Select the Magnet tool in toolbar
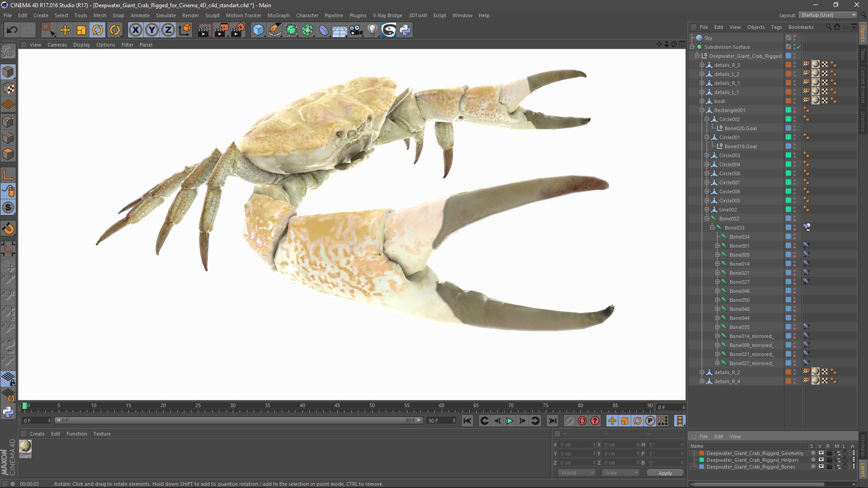 (9, 228)
